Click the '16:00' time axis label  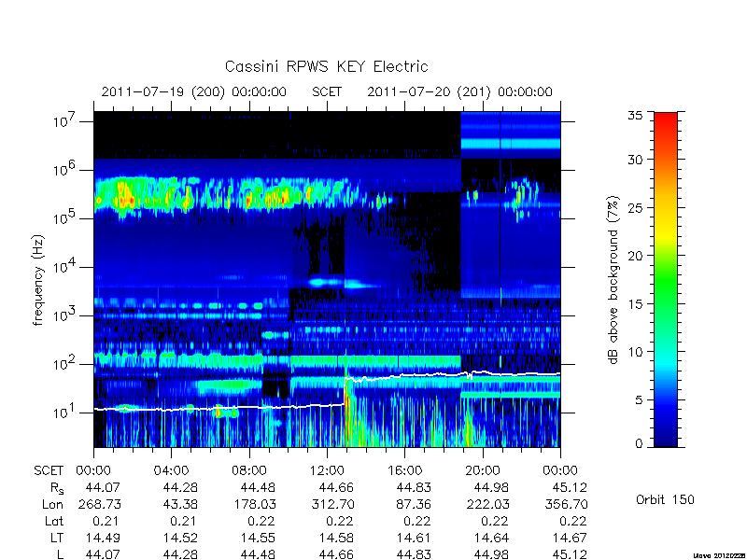(405, 470)
